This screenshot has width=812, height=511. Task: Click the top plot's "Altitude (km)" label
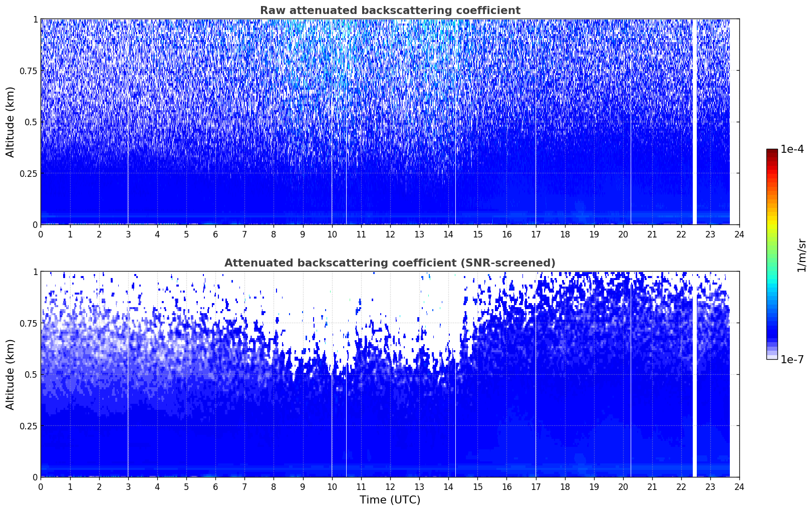[x=11, y=122]
